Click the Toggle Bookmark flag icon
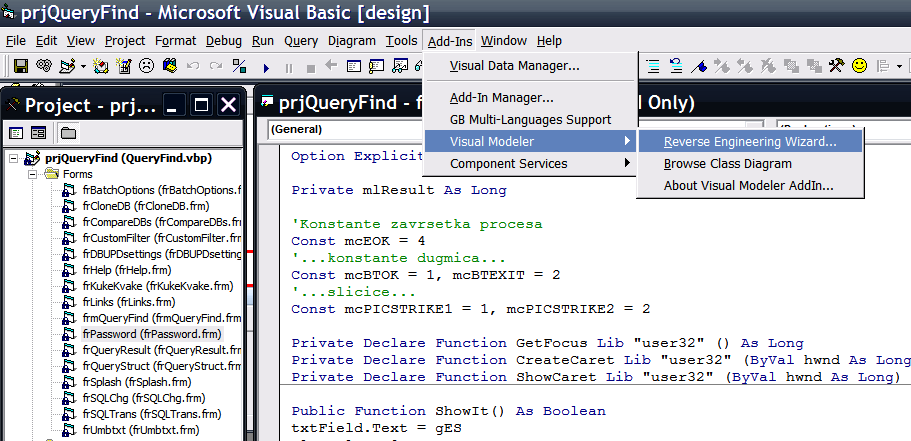The height and width of the screenshot is (441, 911). [x=701, y=67]
